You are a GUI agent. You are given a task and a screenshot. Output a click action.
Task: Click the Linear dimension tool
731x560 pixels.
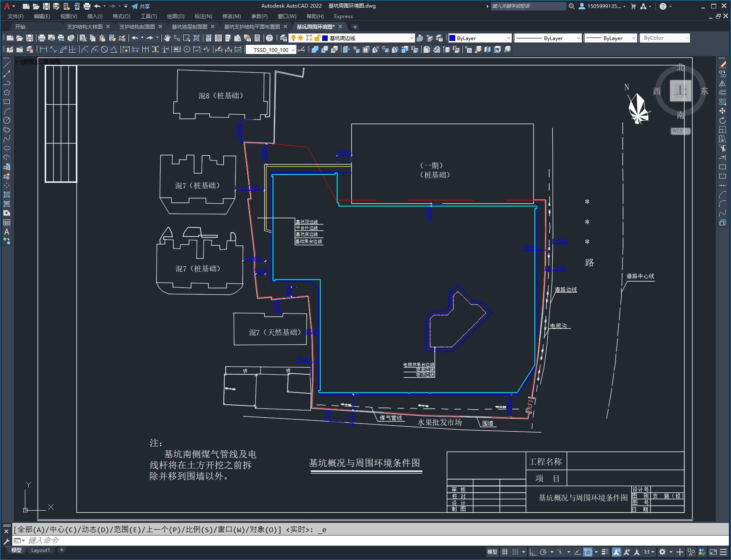[x=43, y=49]
